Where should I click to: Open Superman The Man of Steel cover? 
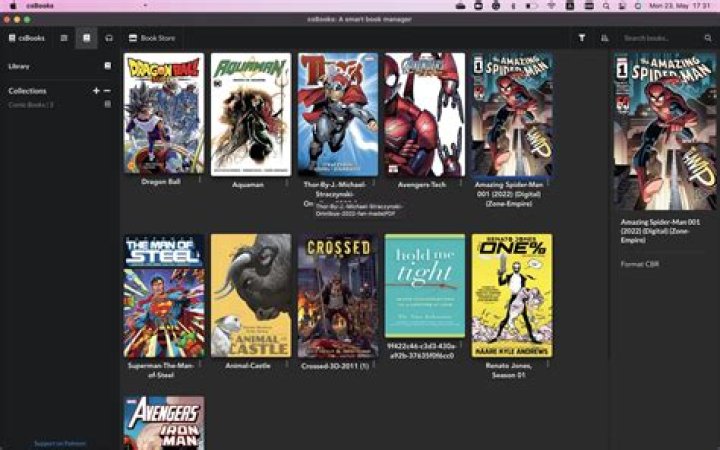coord(164,296)
